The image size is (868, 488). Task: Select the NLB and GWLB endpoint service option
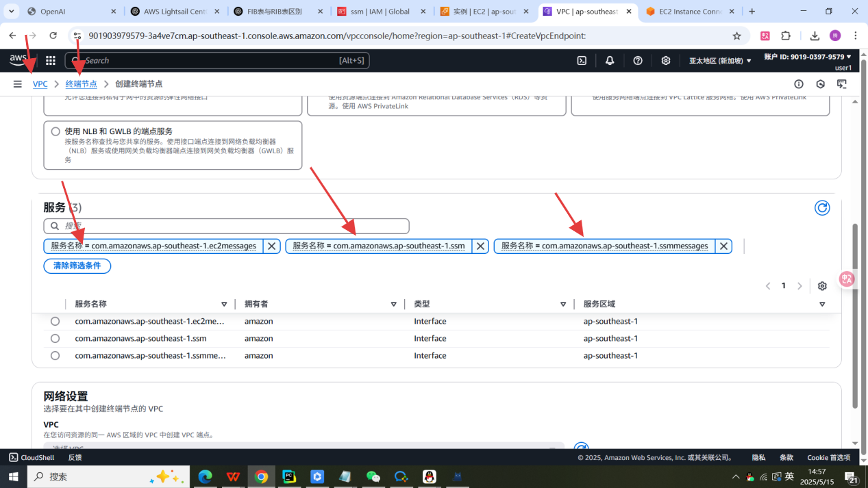[55, 131]
